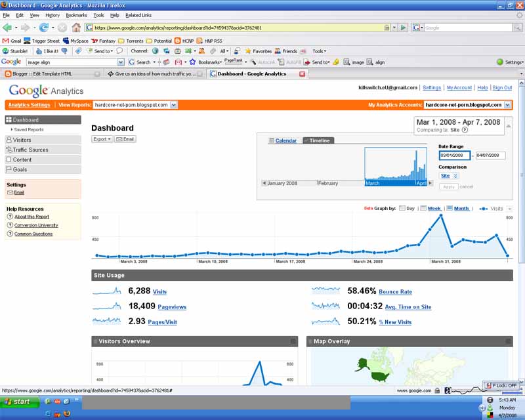This screenshot has width=525, height=420.
Task: Open the Gmail bookmark
Action: pos(12,41)
